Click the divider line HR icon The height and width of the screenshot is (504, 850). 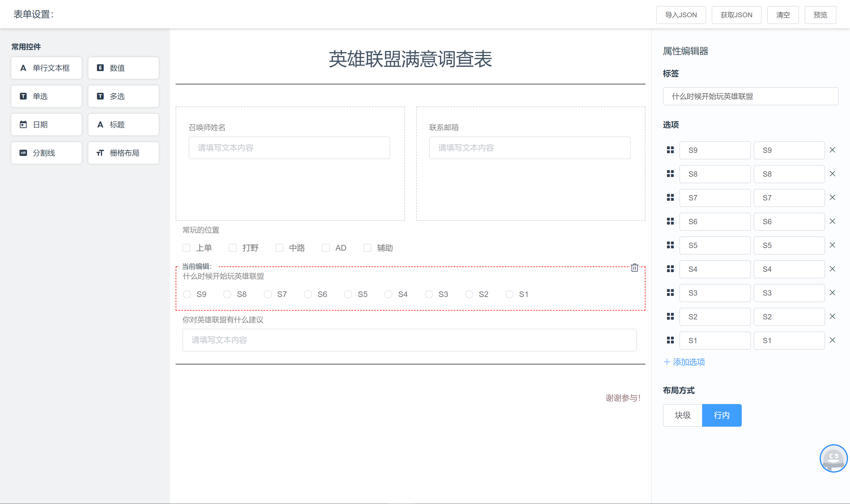[23, 153]
